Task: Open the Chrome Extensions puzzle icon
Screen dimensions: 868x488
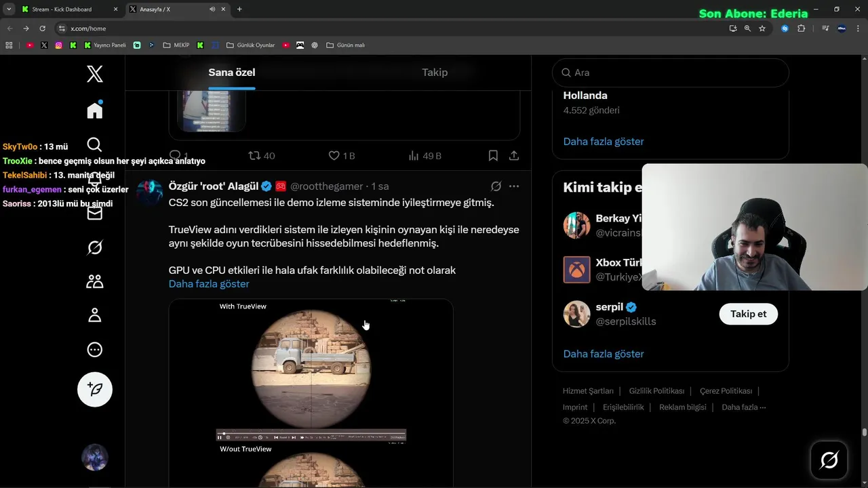Action: coord(802,28)
